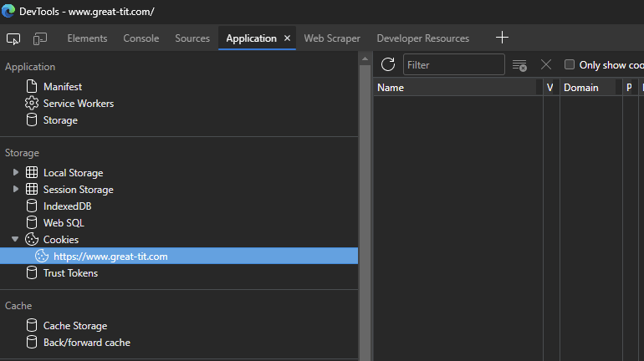Open the Manifest item
This screenshot has height=361, width=644.
[x=63, y=87]
